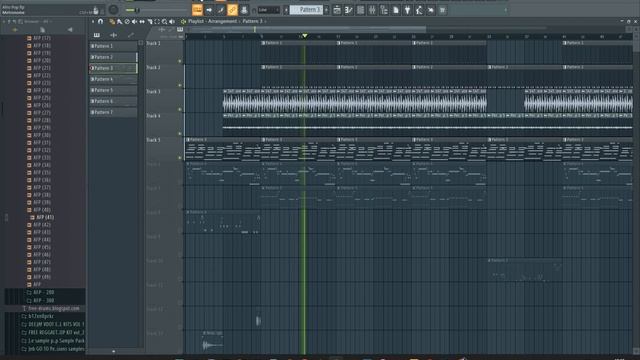Open the Playlist view from top toolbar

(x=337, y=10)
